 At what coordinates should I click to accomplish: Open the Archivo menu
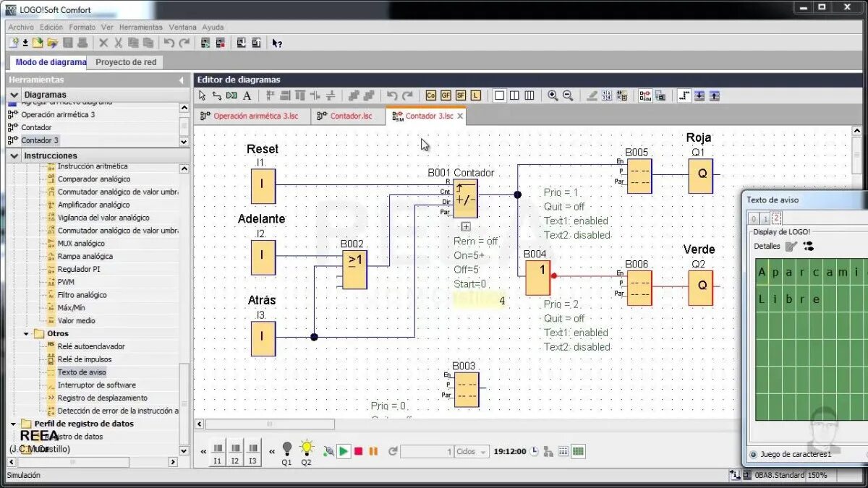21,27
